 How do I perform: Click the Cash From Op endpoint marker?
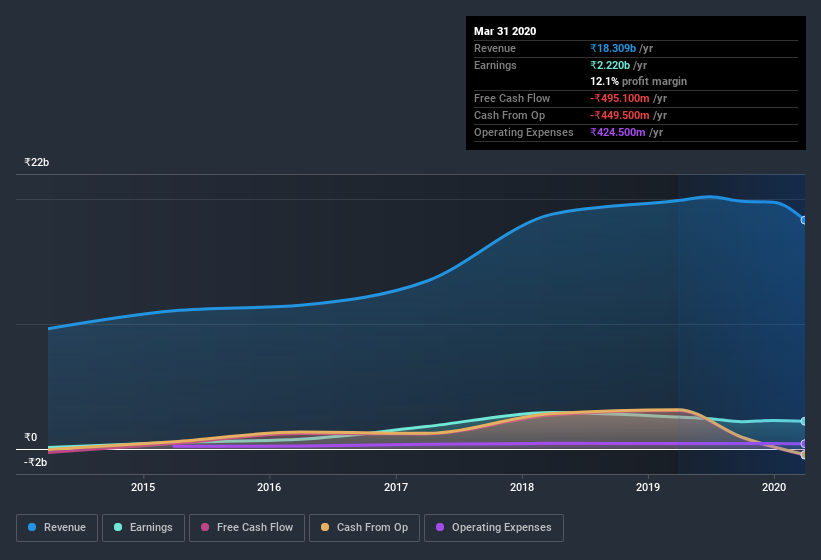point(804,455)
